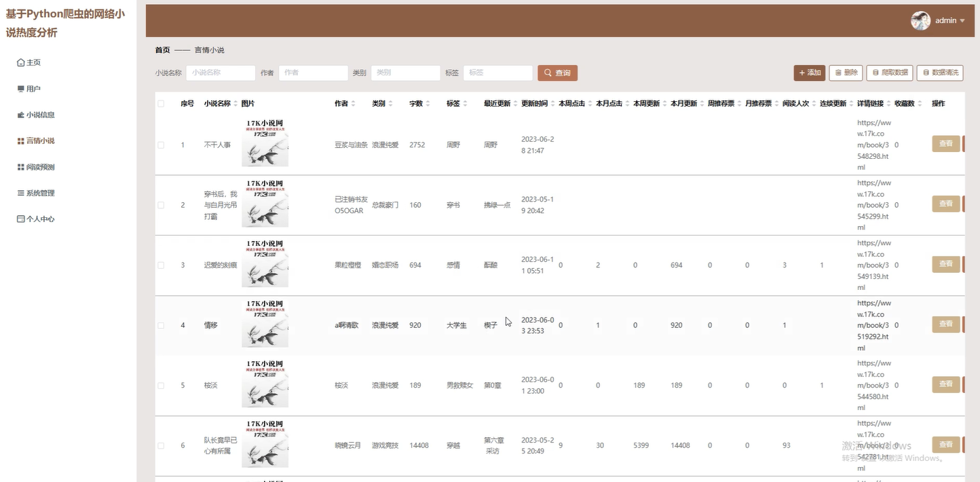Focus the 标签 tag search field
This screenshot has height=482, width=980.
pos(497,73)
